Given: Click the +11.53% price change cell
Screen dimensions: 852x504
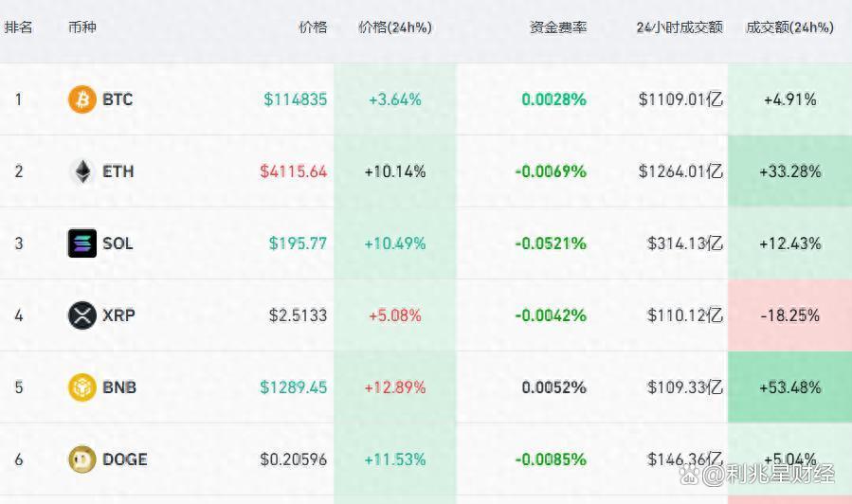Looking at the screenshot, I should pyautogui.click(x=395, y=459).
